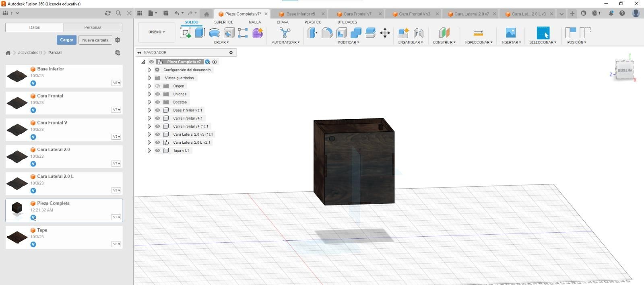644x285 pixels.
Task: Expand Vistas guardadas node
Action: (x=149, y=78)
